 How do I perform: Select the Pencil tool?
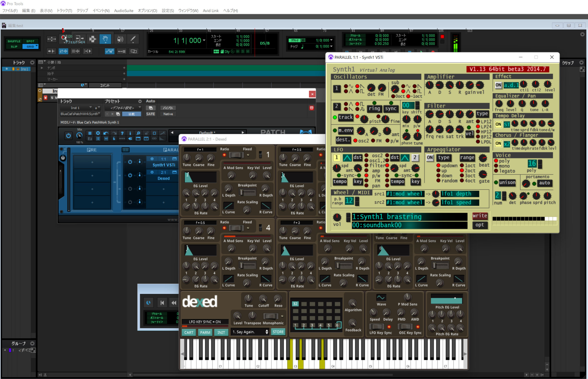coord(133,39)
